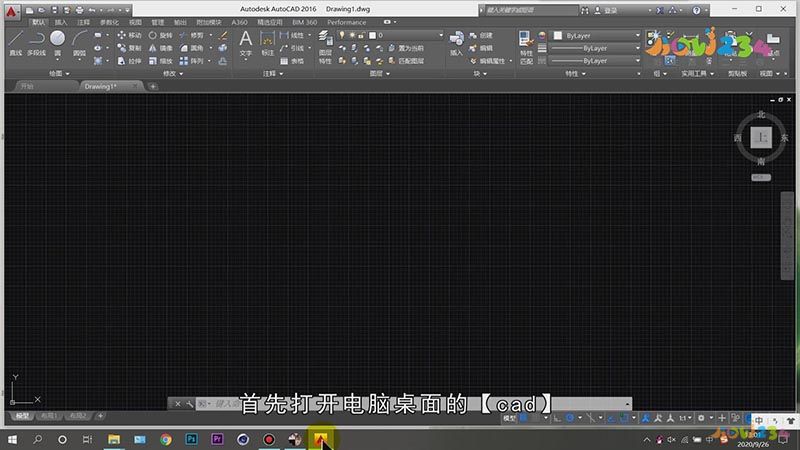Open the A360 ribbon tab
Image resolution: width=800 pixels, height=450 pixels.
coord(239,22)
